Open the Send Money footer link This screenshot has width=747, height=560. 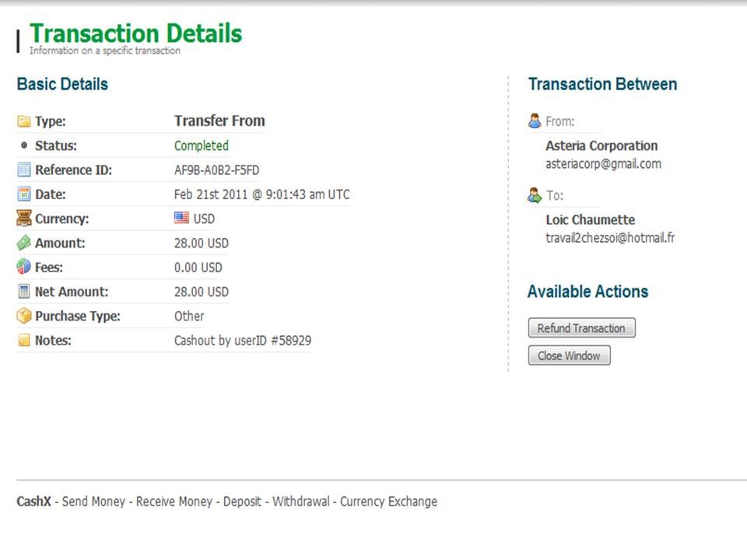point(94,502)
